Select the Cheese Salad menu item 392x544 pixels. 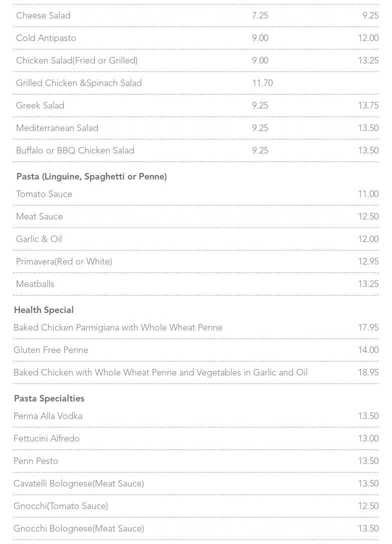43,15
